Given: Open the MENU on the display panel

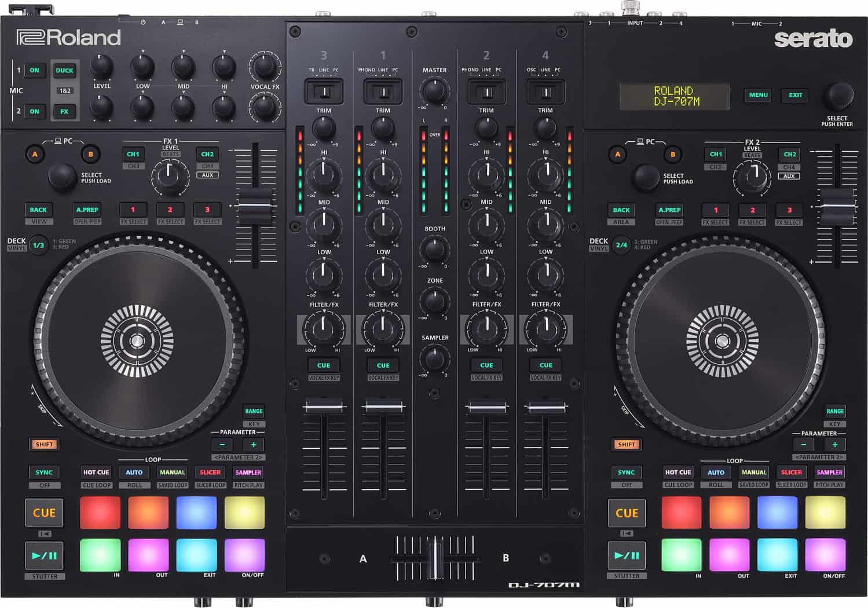Looking at the screenshot, I should pos(758,95).
